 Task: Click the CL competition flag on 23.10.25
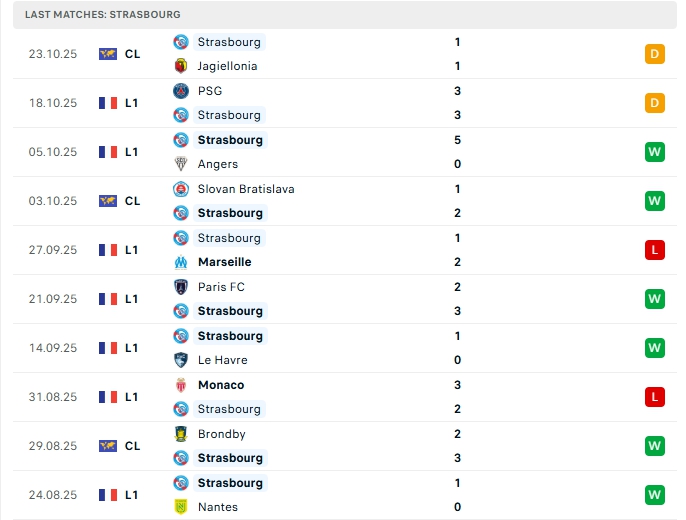(x=108, y=54)
